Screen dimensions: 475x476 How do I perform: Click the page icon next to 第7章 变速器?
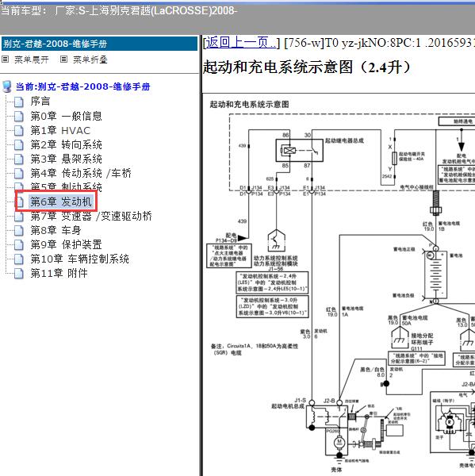click(19, 216)
